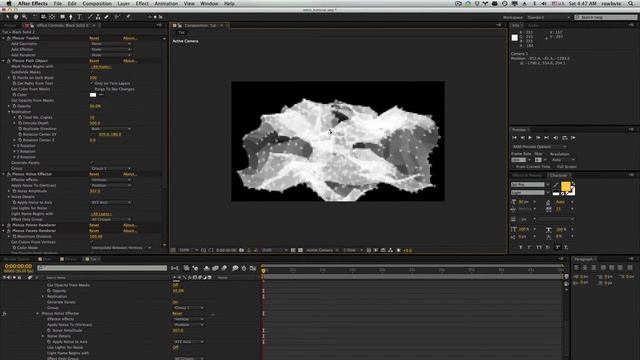Toggle Full Screen checkbox in Preview

554,167
